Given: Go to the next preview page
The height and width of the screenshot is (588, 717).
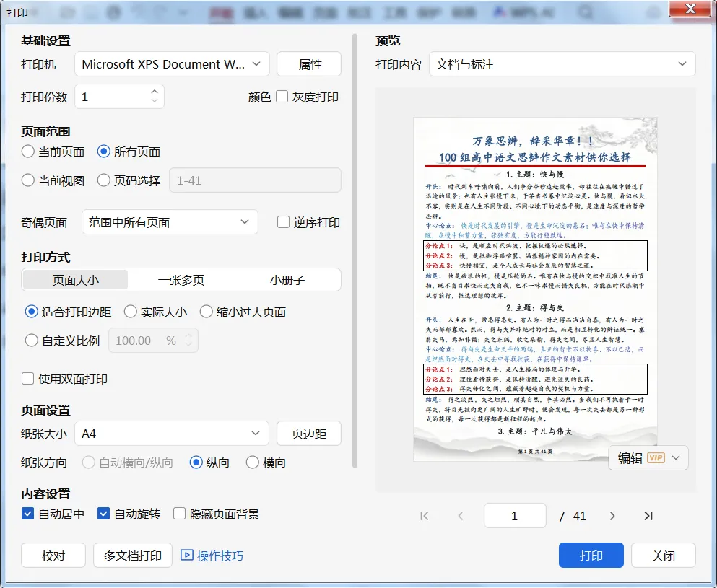Looking at the screenshot, I should [x=612, y=516].
